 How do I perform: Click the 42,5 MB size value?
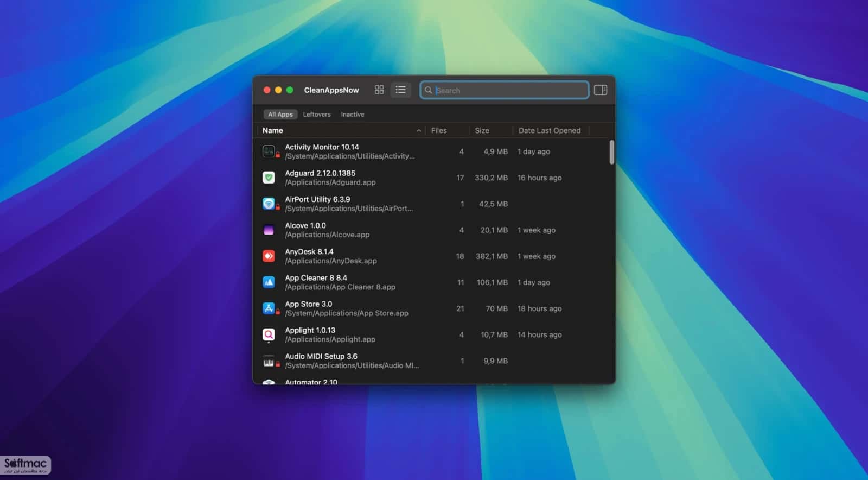pyautogui.click(x=493, y=204)
